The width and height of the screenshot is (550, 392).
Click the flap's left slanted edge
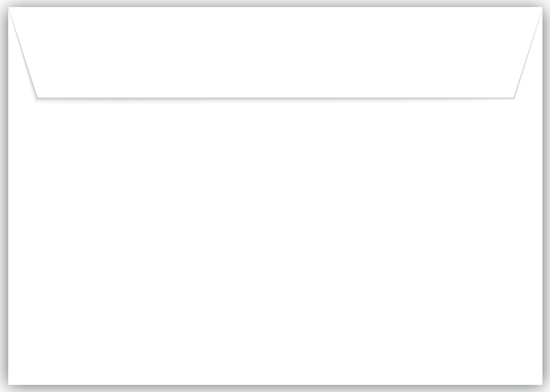pos(23,54)
